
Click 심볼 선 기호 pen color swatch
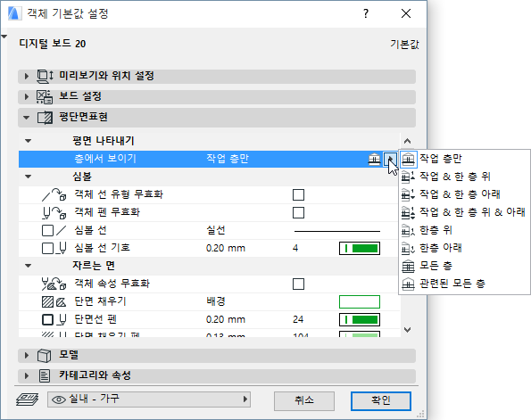(x=360, y=249)
